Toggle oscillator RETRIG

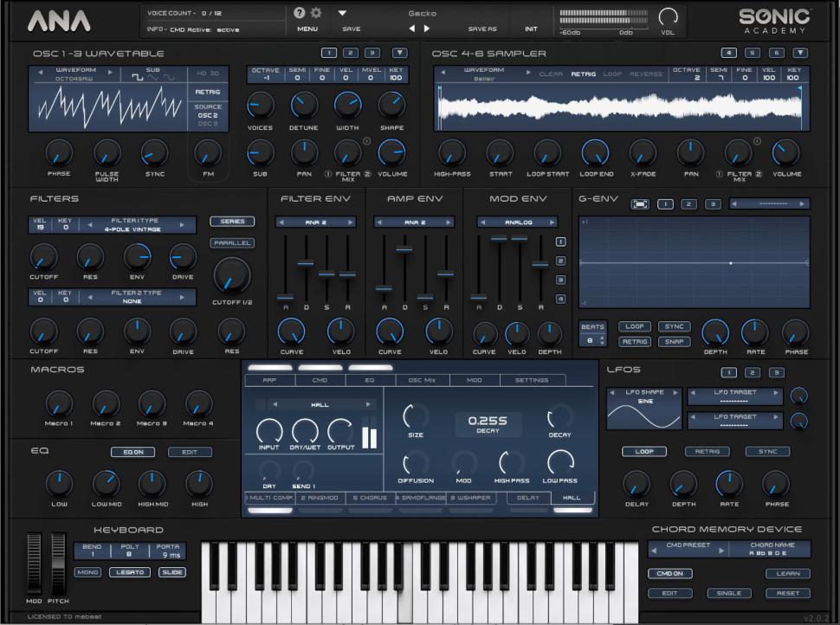(x=208, y=92)
